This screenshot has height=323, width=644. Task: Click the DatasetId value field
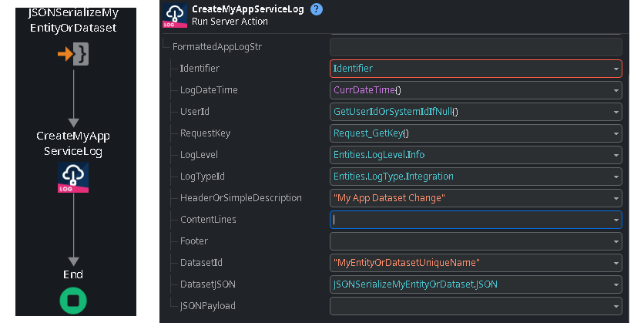tap(475, 263)
